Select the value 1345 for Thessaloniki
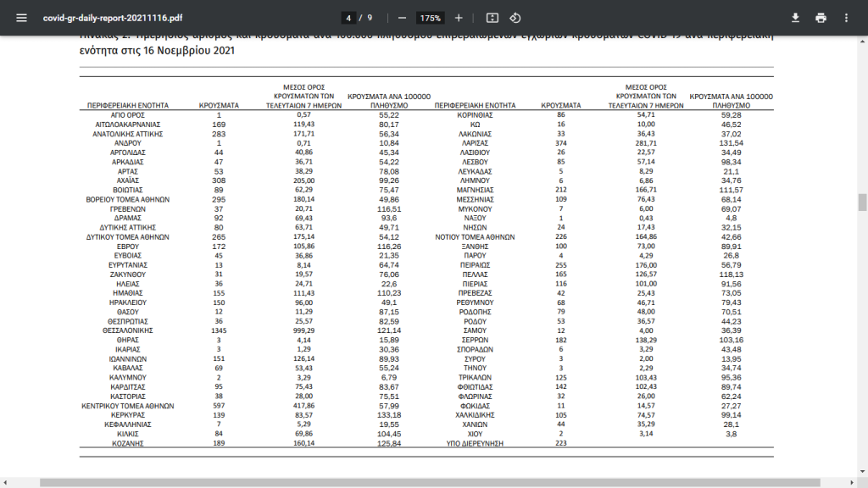The image size is (868, 488). 219,330
